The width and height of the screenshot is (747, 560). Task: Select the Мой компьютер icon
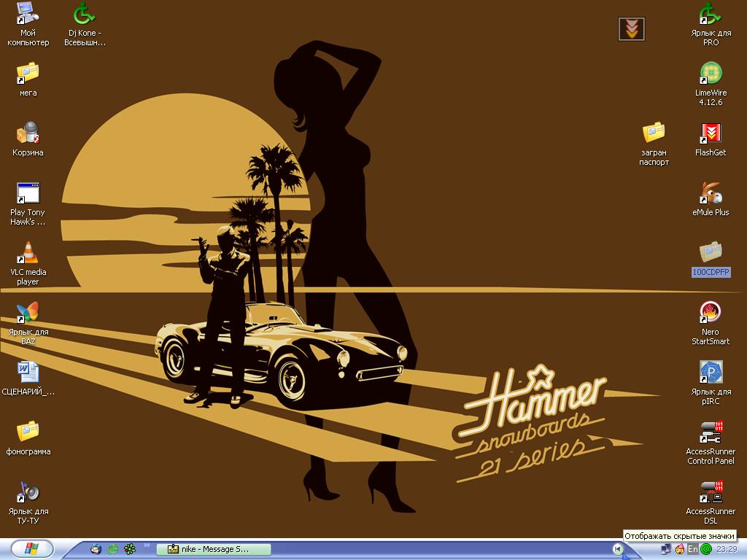click(28, 14)
